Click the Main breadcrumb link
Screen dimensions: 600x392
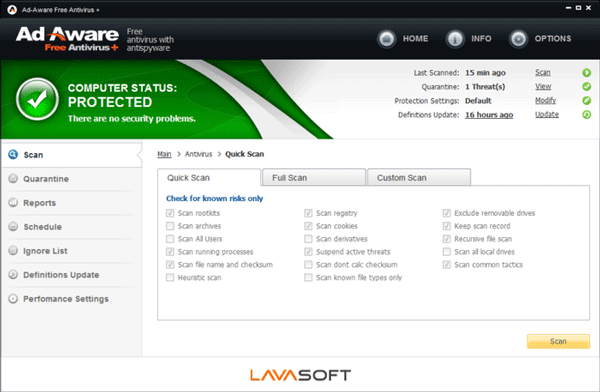click(164, 154)
